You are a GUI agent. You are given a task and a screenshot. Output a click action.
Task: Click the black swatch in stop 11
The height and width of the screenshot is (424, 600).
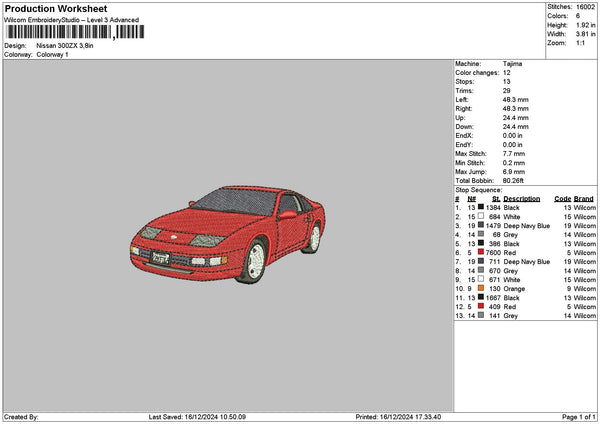point(481,297)
